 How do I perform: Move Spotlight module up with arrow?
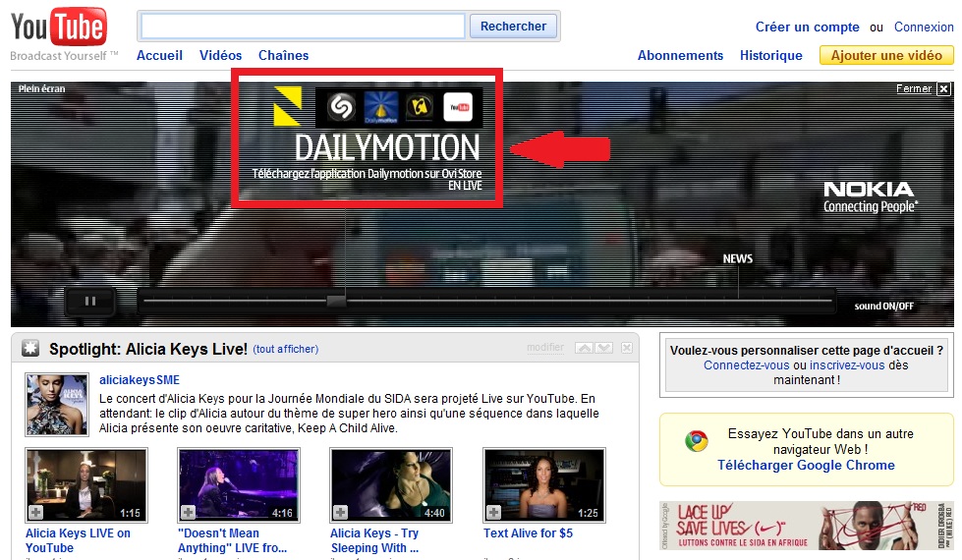pos(584,348)
